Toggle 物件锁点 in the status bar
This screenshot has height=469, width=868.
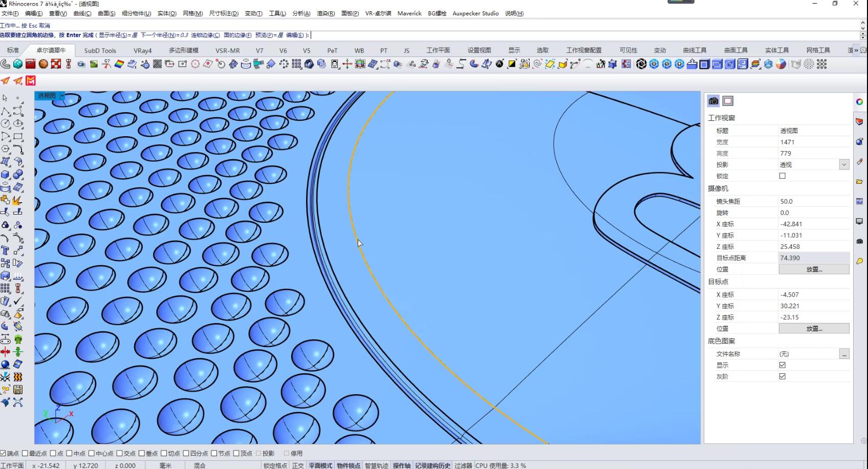(x=349, y=465)
